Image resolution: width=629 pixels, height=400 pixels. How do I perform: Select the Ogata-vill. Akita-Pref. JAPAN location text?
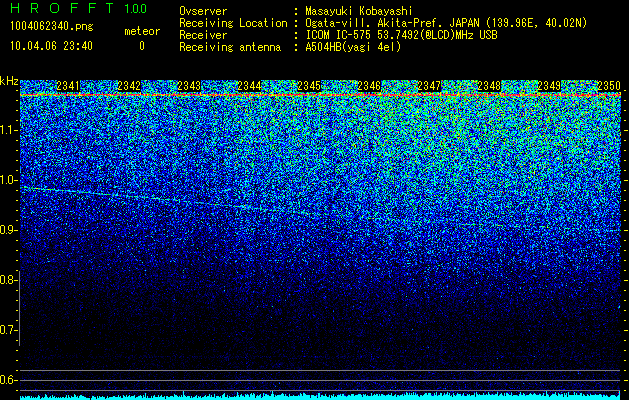point(446,23)
